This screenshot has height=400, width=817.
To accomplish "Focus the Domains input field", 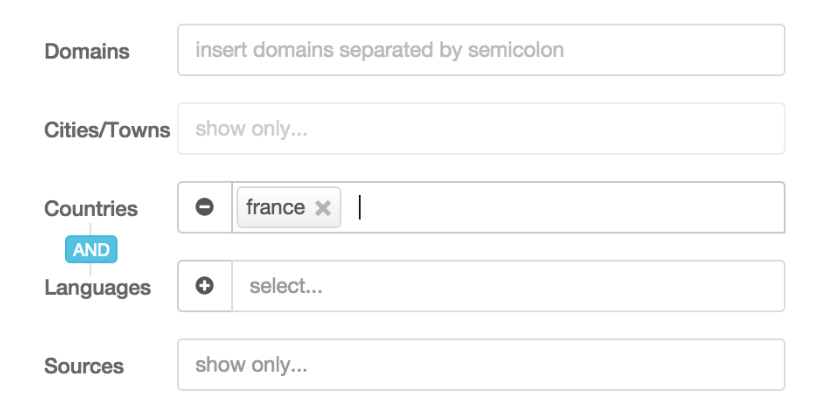I will click(480, 50).
